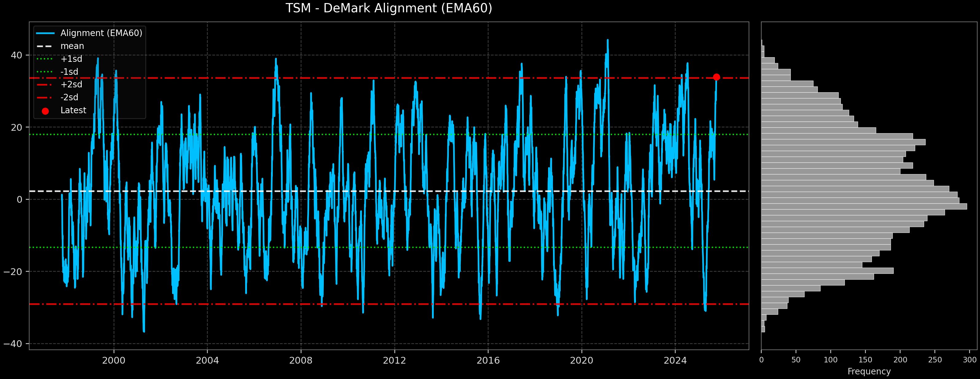The height and width of the screenshot is (379, 980).
Task: Click the longest histogram bar
Action: [864, 206]
